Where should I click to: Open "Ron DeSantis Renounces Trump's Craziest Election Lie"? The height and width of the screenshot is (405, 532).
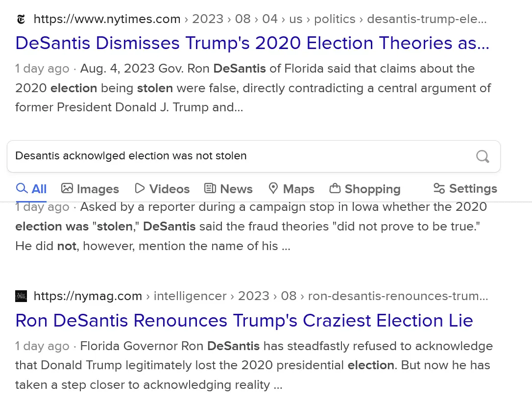click(244, 321)
